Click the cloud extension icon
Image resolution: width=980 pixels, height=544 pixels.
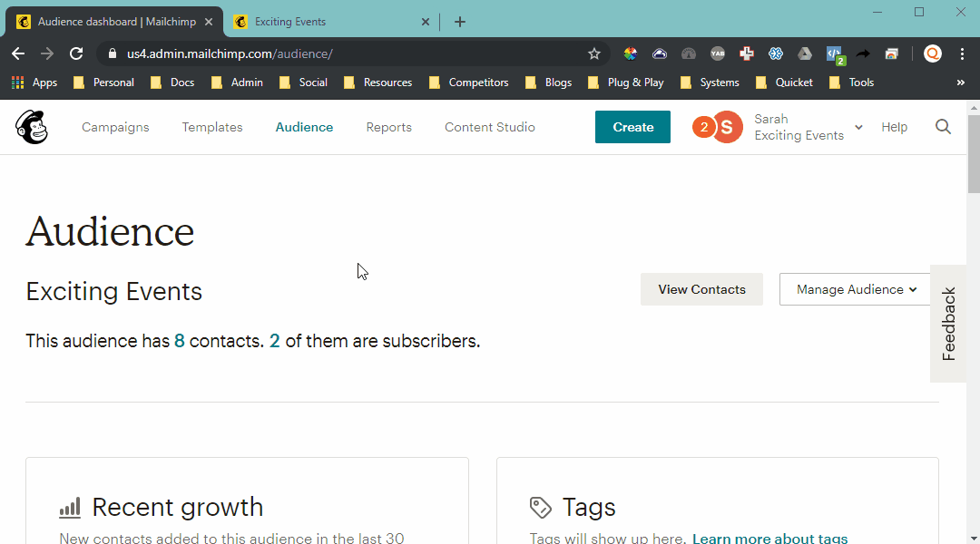tap(660, 53)
